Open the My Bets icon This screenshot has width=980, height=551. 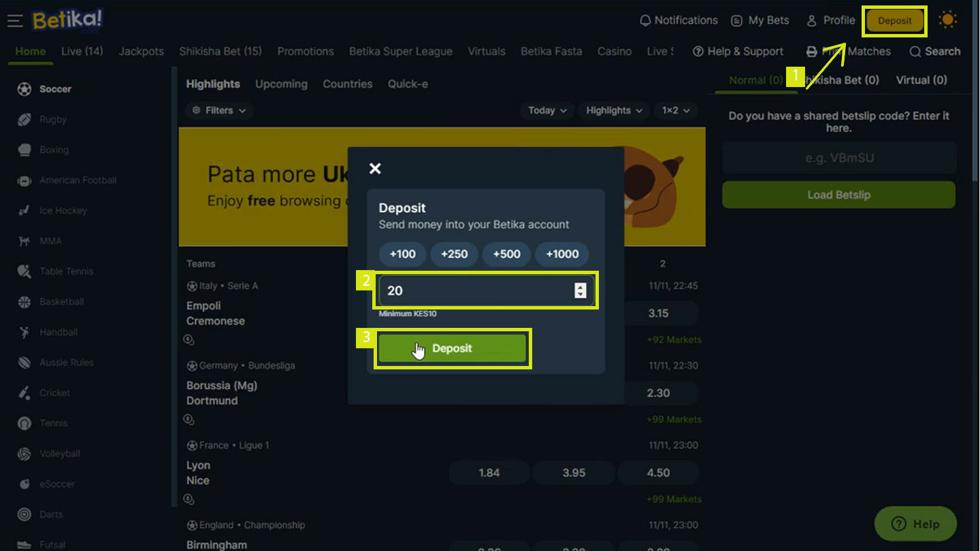[x=736, y=21]
